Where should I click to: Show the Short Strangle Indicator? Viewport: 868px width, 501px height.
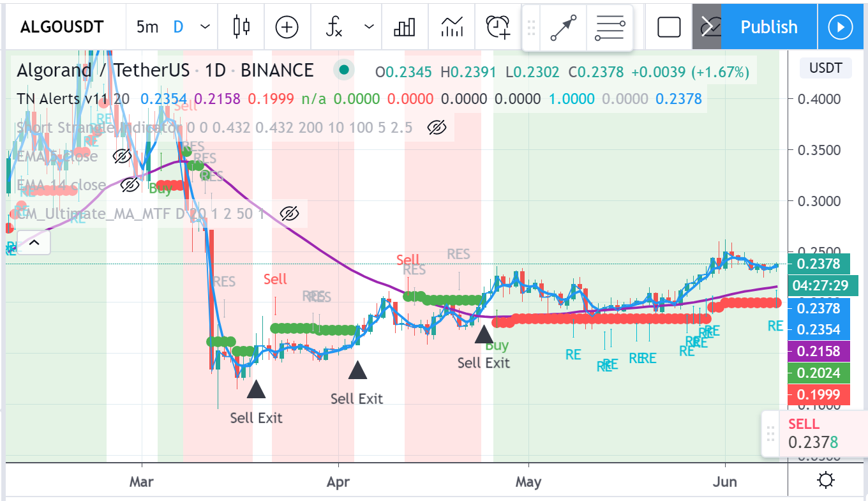click(437, 128)
